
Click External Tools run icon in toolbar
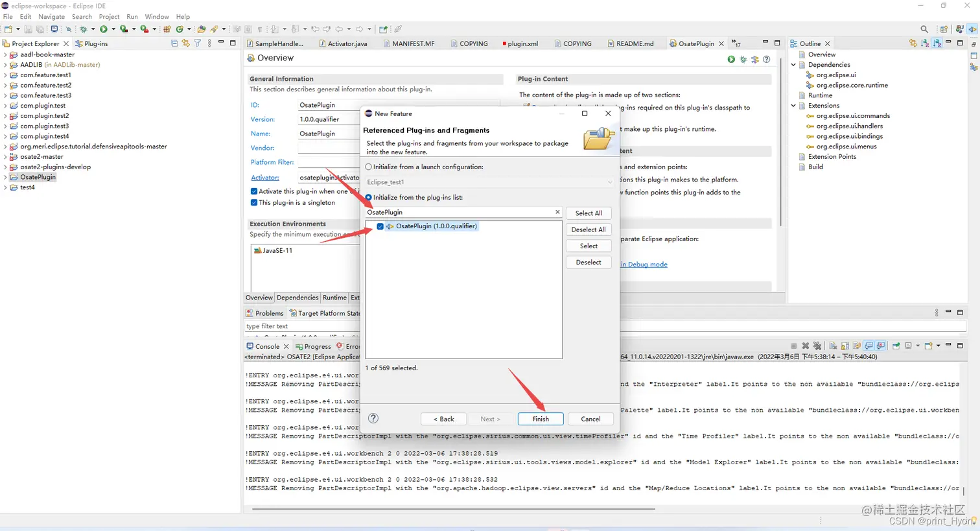144,29
